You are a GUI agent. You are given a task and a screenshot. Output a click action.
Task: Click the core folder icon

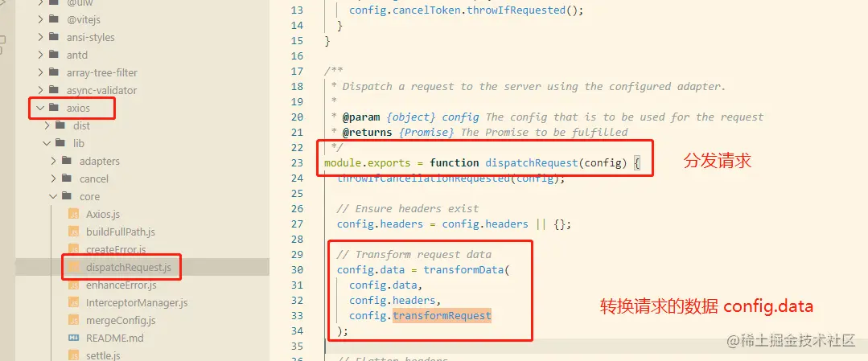click(67, 196)
